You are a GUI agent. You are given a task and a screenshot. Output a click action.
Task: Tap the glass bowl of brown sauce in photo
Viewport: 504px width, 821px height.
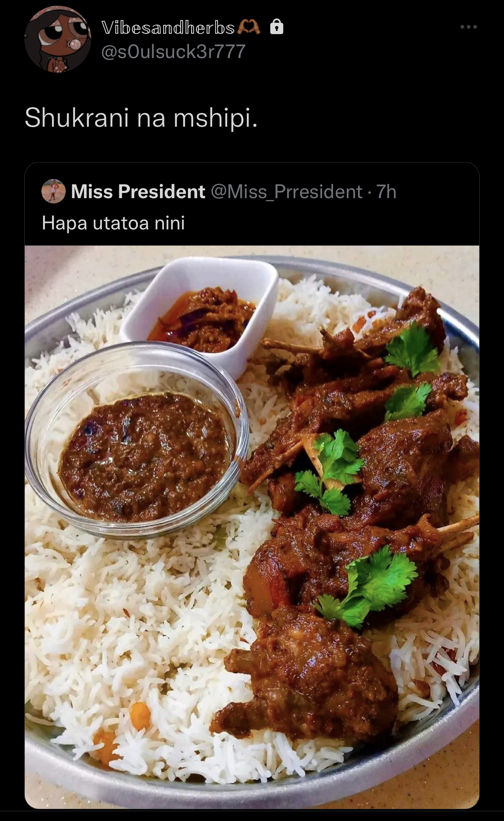(x=136, y=441)
